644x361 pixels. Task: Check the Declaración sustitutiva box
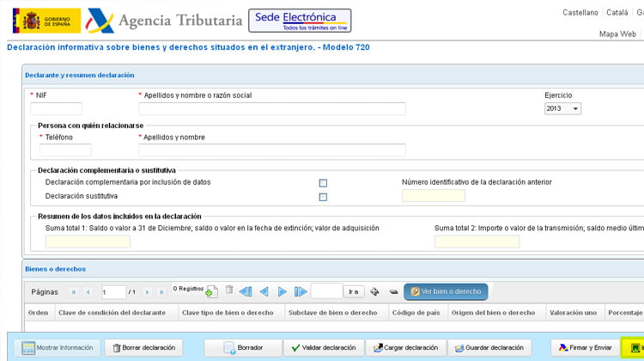[323, 197]
